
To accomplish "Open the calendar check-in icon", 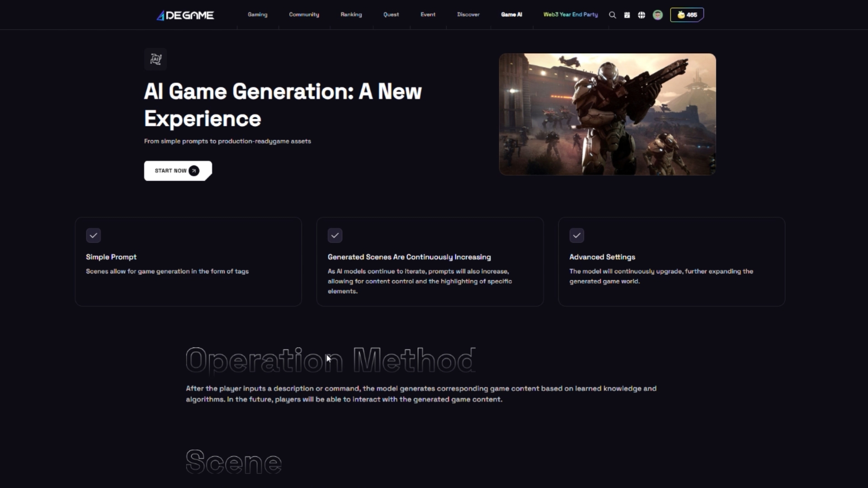I will pyautogui.click(x=627, y=15).
